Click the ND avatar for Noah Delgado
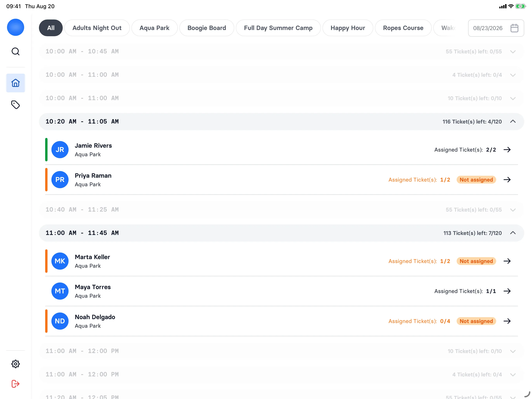This screenshot has width=532, height=399. (x=60, y=321)
